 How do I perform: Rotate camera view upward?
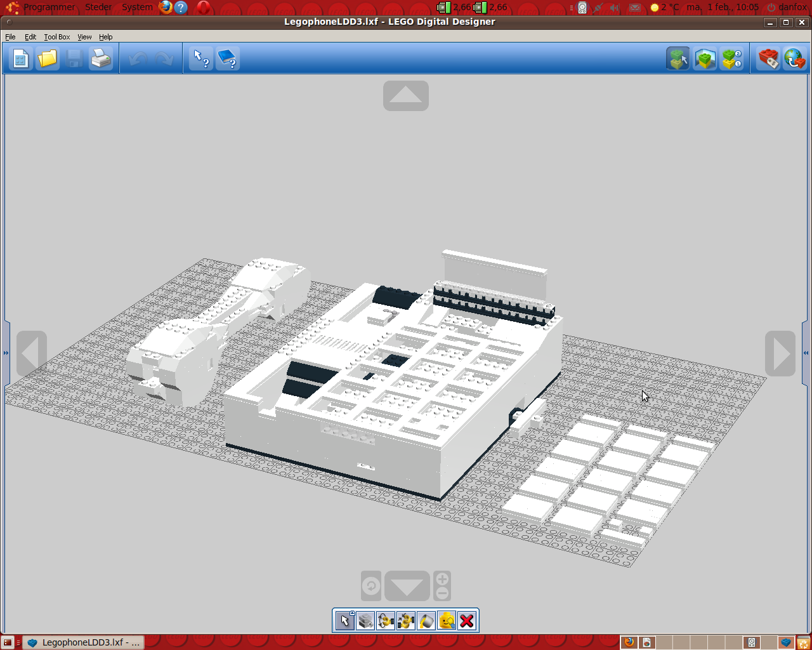click(406, 96)
